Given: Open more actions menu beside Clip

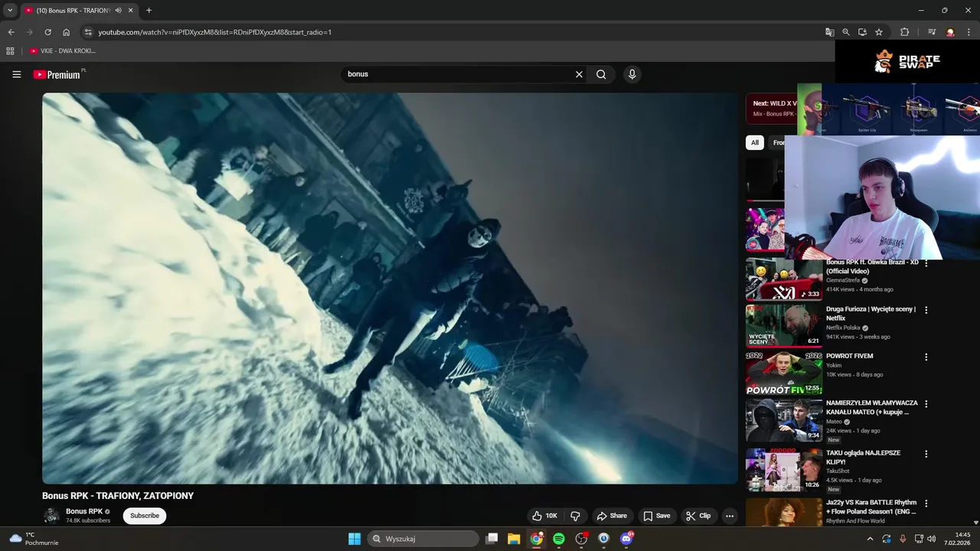Looking at the screenshot, I should pyautogui.click(x=730, y=516).
